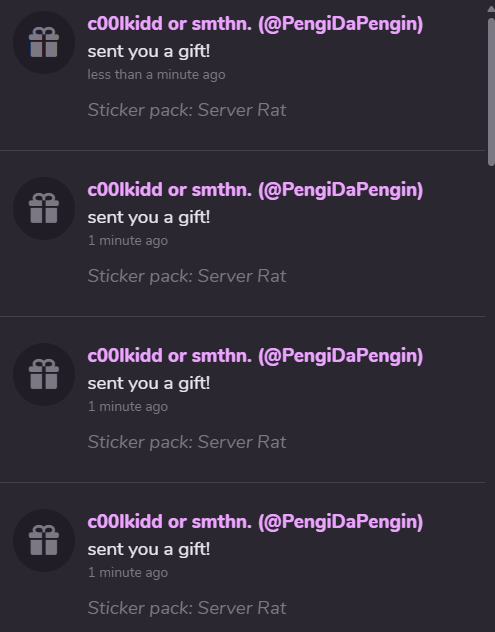
Task: Click 'sent you a gift!' in the bottom notification
Action: (x=149, y=550)
